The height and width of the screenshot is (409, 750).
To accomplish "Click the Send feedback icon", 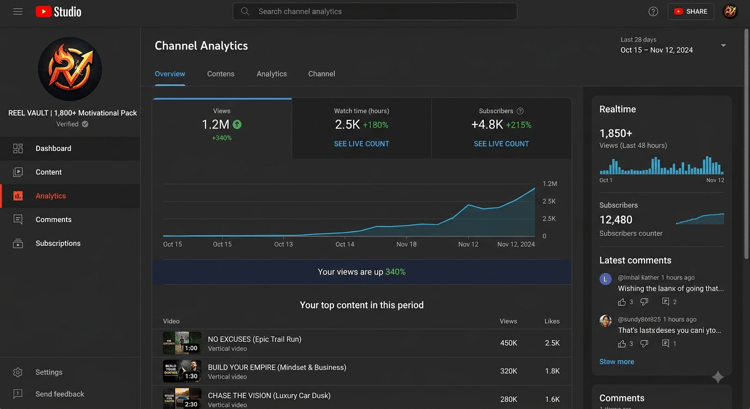I will click(x=18, y=394).
